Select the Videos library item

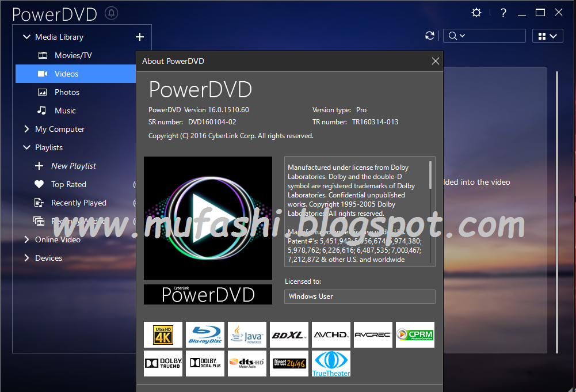click(x=76, y=74)
